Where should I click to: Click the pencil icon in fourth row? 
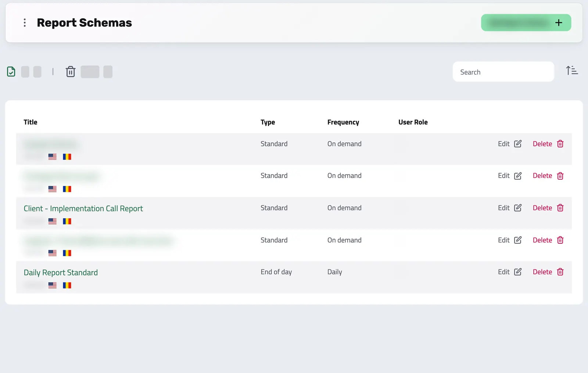518,240
